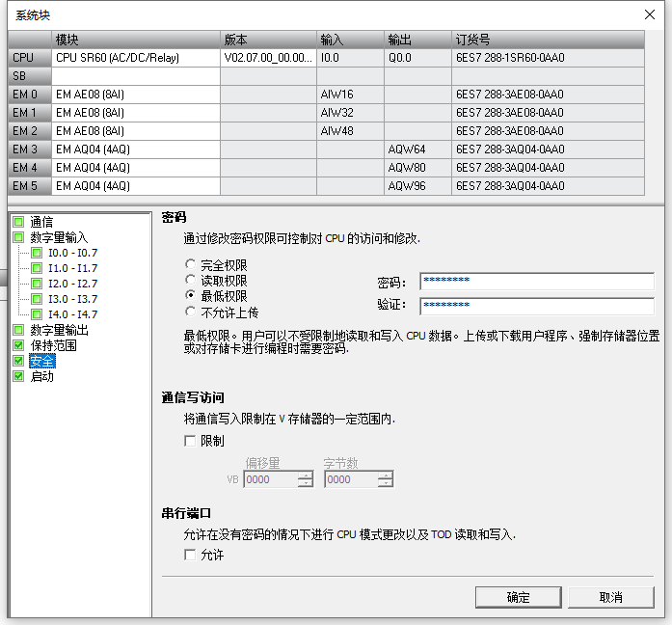The width and height of the screenshot is (672, 625).
Task: Decrease the 字节数 spinner value
Action: pyautogui.click(x=386, y=483)
